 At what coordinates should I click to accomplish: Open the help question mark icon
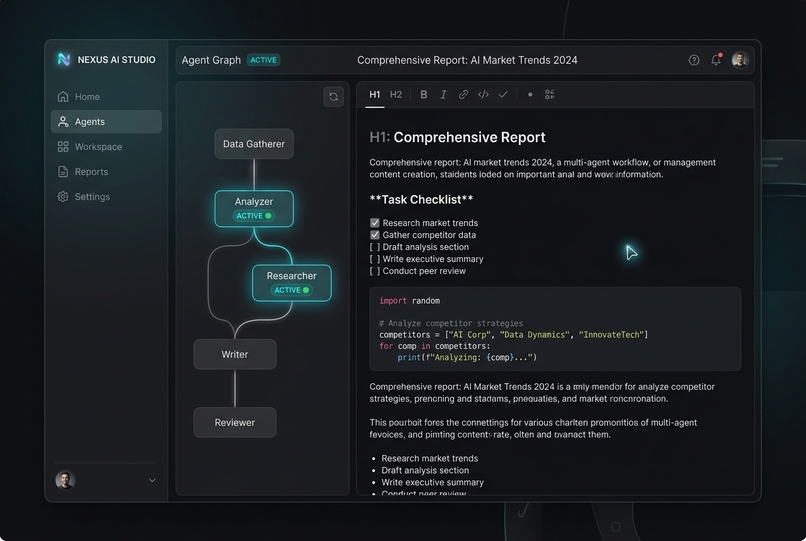(x=694, y=60)
